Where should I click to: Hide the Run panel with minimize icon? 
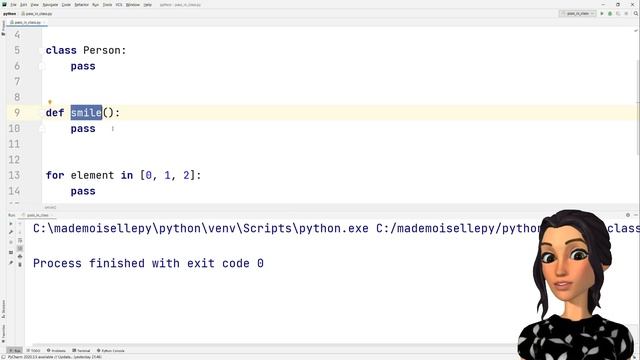point(636,215)
